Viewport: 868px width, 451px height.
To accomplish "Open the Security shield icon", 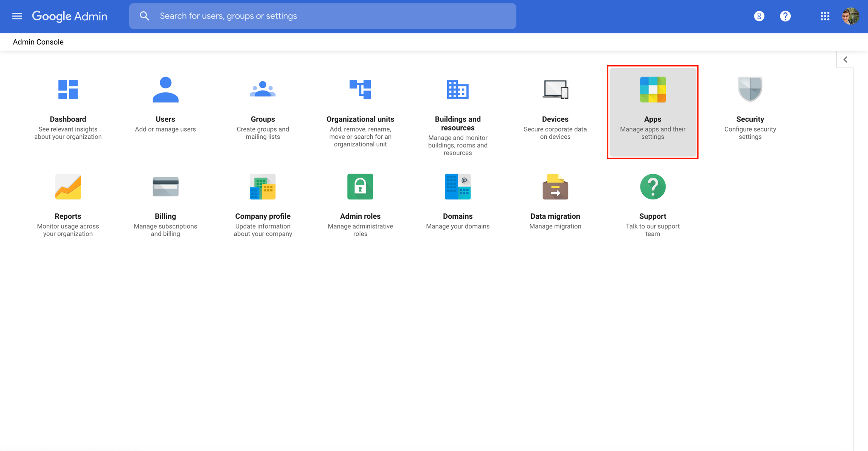I will click(x=750, y=89).
